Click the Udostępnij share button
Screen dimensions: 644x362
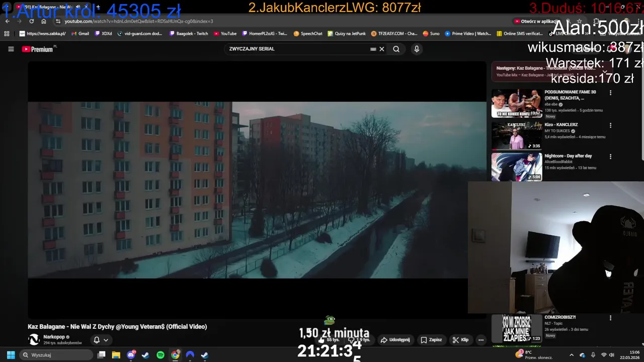click(395, 340)
